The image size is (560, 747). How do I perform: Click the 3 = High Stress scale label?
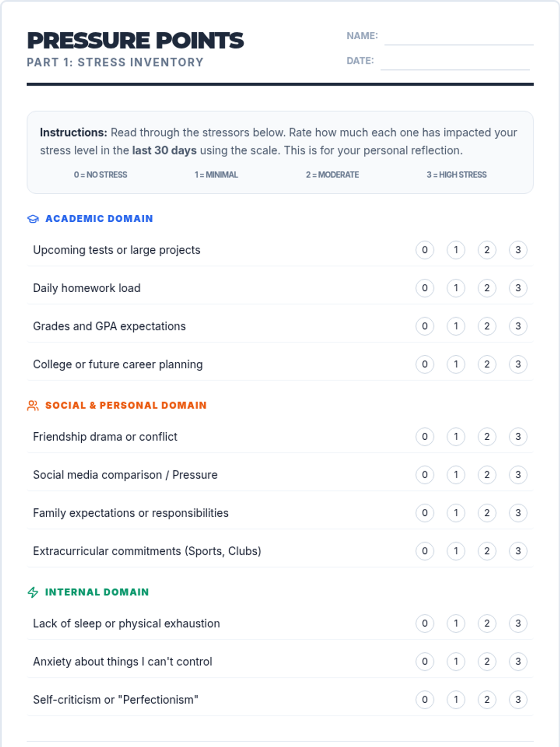pos(456,175)
